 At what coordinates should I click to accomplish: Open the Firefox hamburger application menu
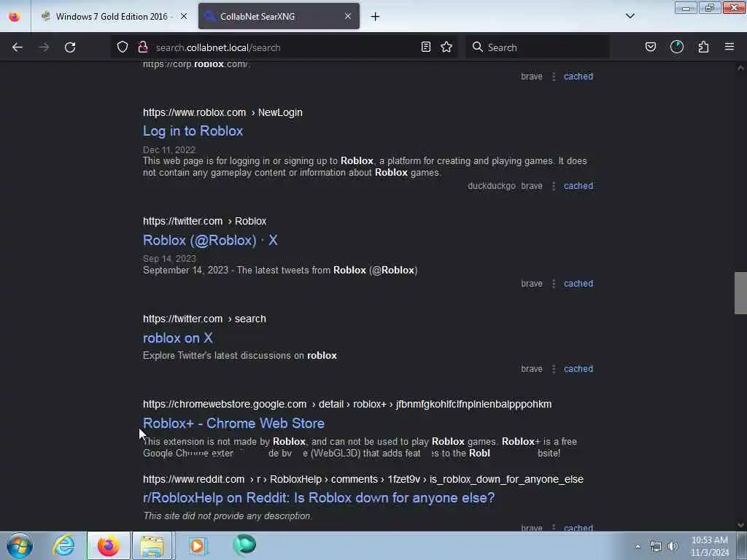pos(729,47)
